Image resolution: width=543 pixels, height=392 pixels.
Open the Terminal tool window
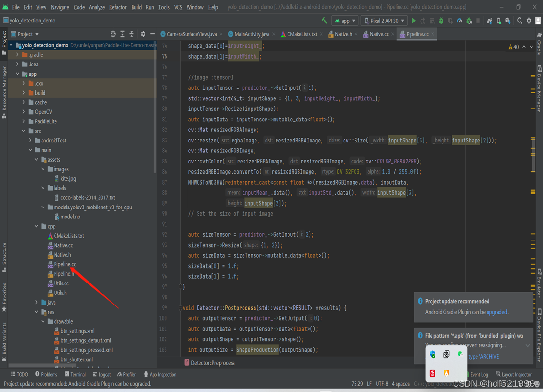(75, 374)
